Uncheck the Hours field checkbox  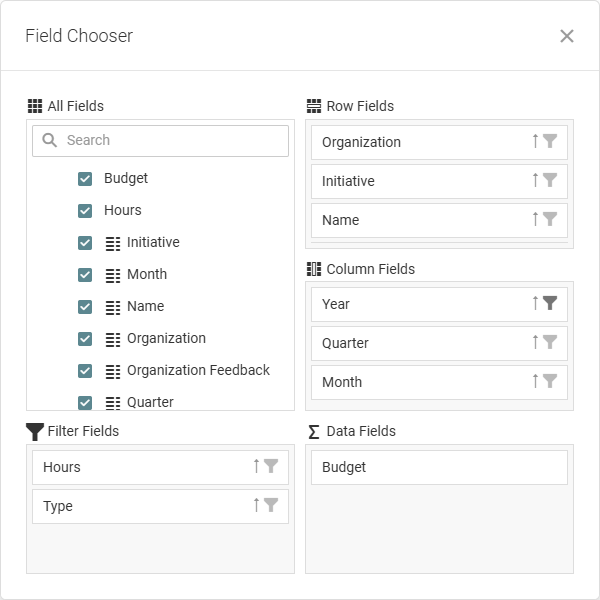coord(85,211)
